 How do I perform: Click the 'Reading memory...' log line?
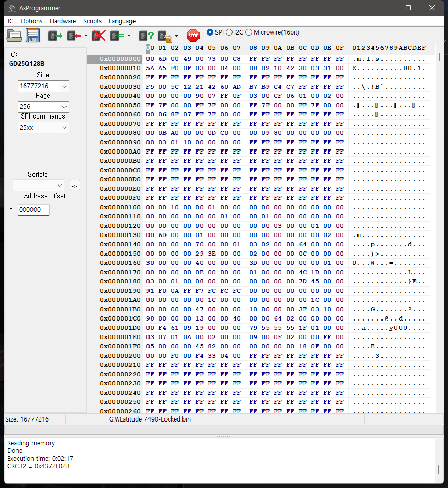click(x=33, y=443)
